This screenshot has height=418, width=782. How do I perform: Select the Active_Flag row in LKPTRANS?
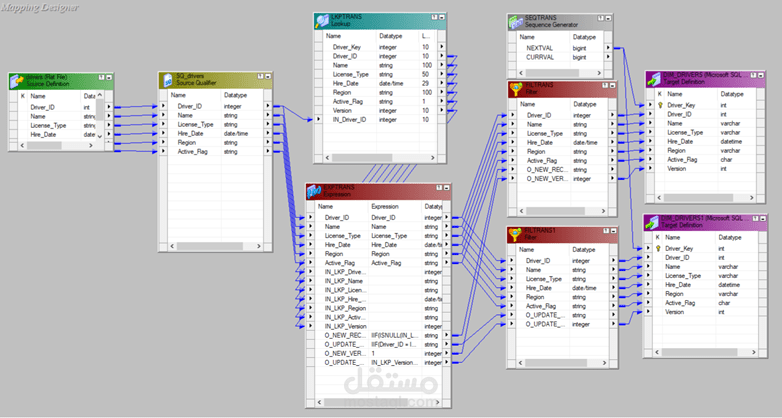380,101
